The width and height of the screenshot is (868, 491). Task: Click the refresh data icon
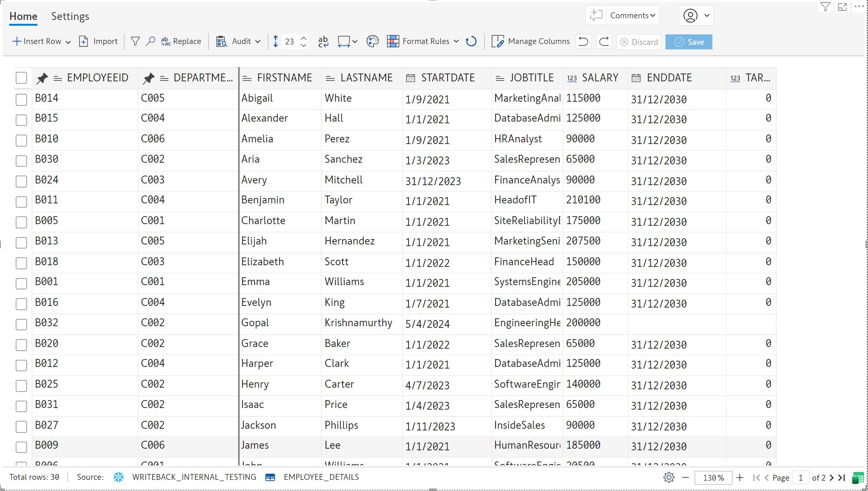point(471,42)
